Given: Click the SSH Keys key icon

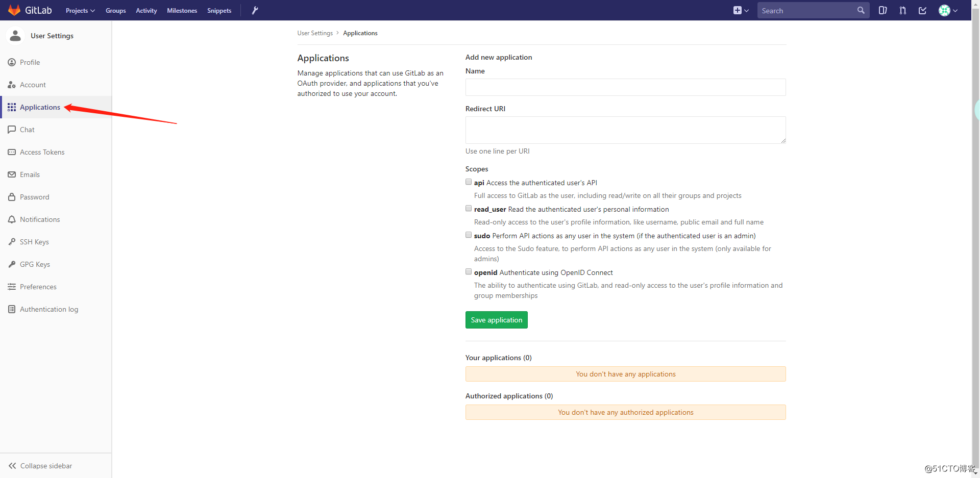Looking at the screenshot, I should point(12,242).
